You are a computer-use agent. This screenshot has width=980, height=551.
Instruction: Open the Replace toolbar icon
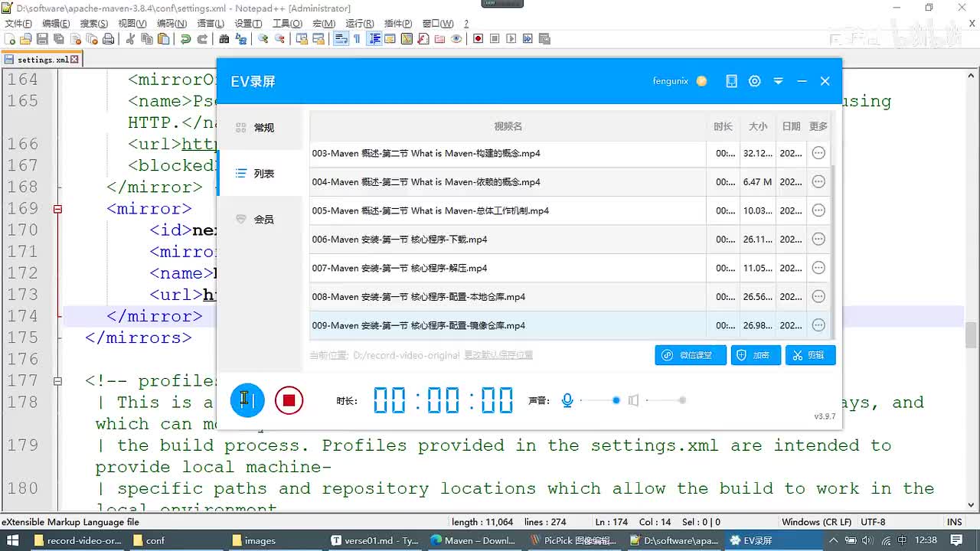[x=241, y=39]
